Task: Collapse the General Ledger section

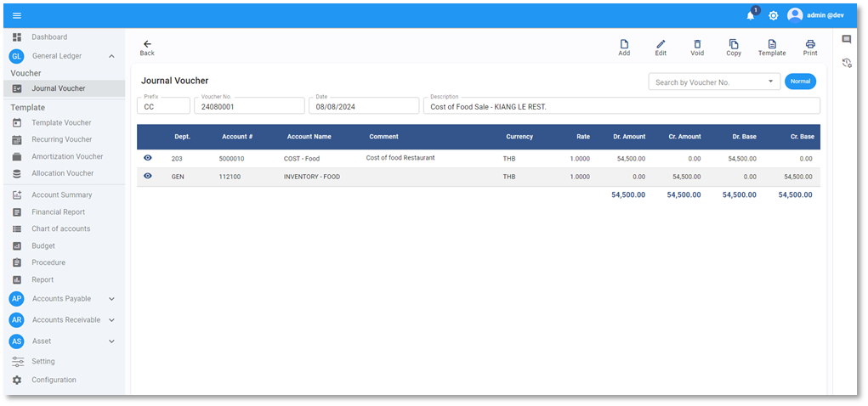Action: tap(111, 56)
